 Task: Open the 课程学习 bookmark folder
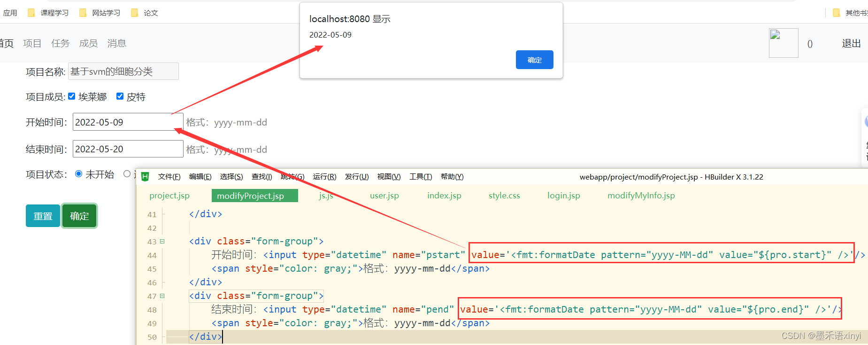coord(49,13)
